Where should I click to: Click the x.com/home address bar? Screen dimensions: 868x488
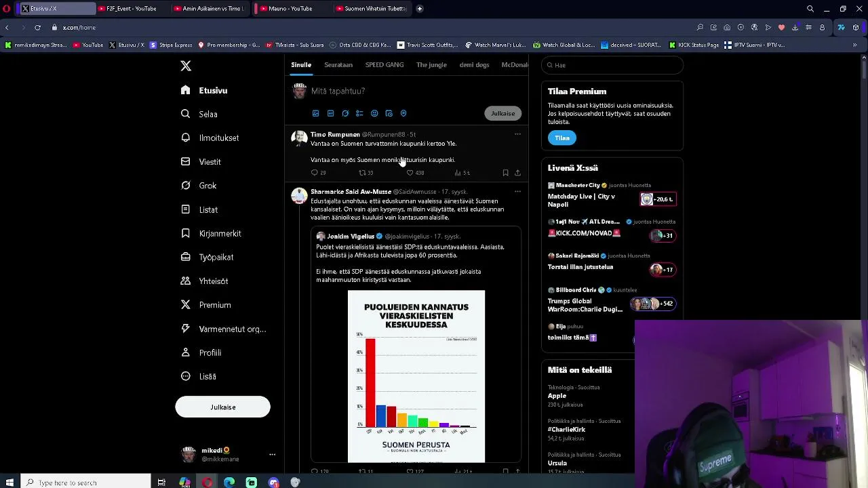[79, 28]
